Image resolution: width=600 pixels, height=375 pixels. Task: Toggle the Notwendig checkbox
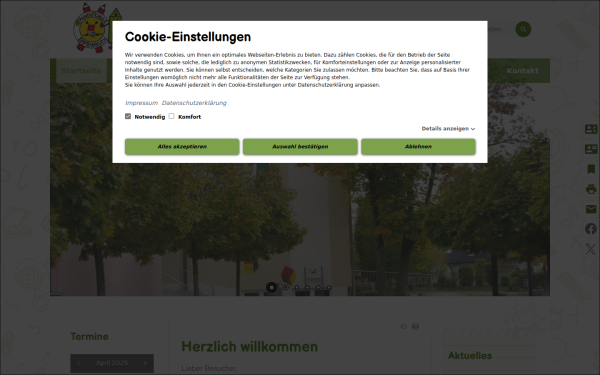(x=128, y=116)
